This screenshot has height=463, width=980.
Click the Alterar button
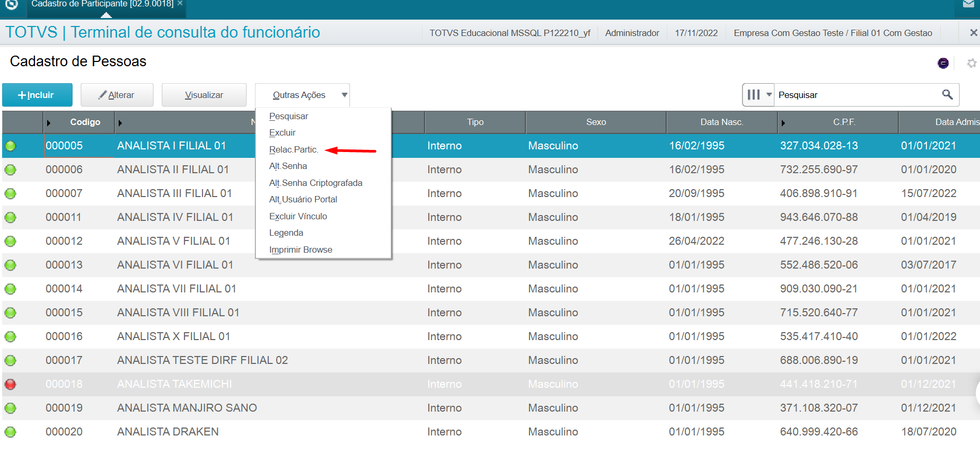click(117, 95)
